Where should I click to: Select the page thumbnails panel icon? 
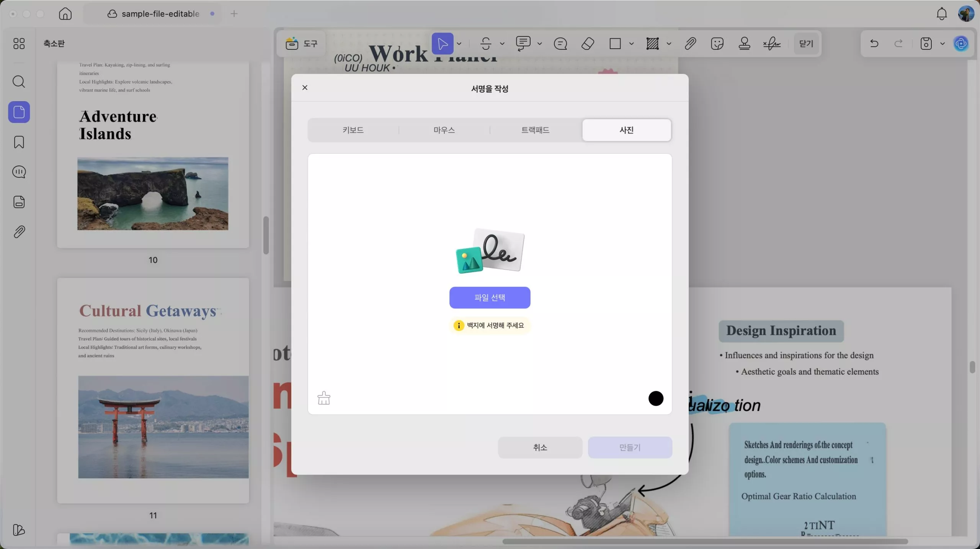coord(19,112)
